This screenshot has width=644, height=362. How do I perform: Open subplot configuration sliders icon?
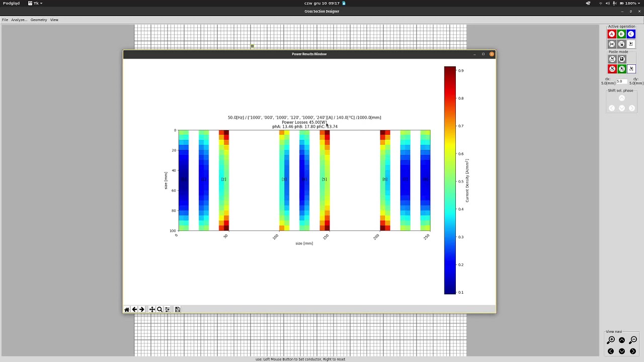click(x=167, y=309)
